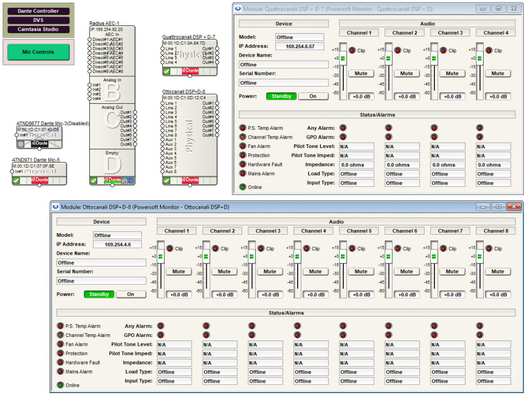Select the Radius AEC-1 module title
Image resolution: width=532 pixels, height=408 pixels.
click(x=104, y=23)
